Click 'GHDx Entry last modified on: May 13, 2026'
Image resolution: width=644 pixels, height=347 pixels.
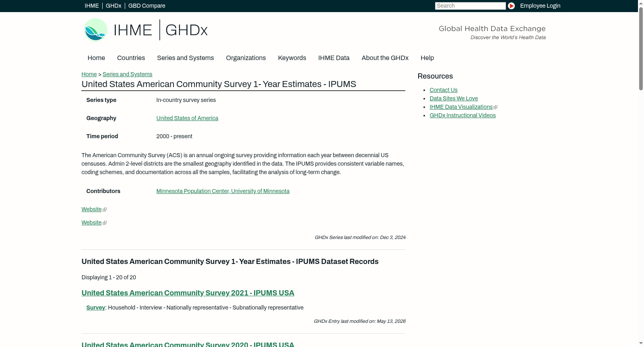pyautogui.click(x=359, y=321)
